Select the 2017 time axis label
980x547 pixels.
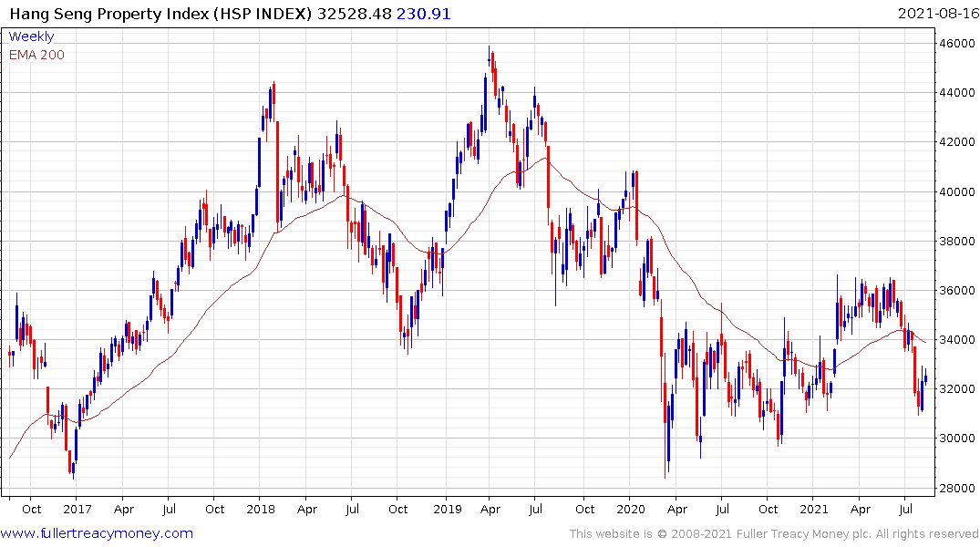77,509
